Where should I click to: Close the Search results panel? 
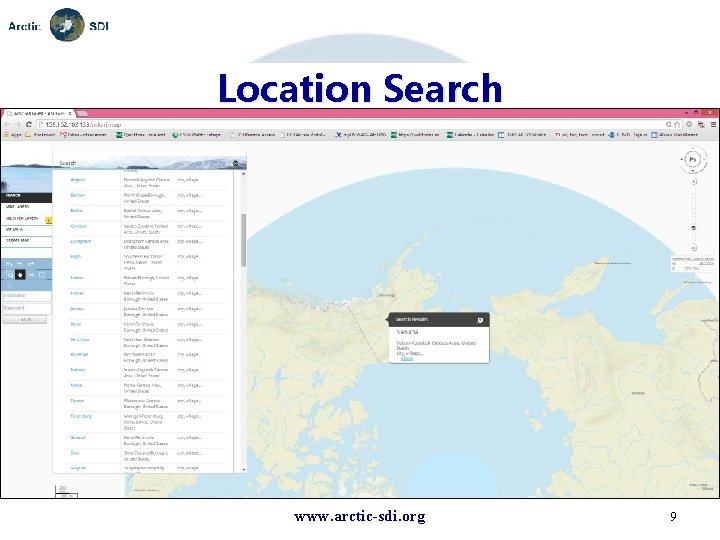tap(236, 163)
